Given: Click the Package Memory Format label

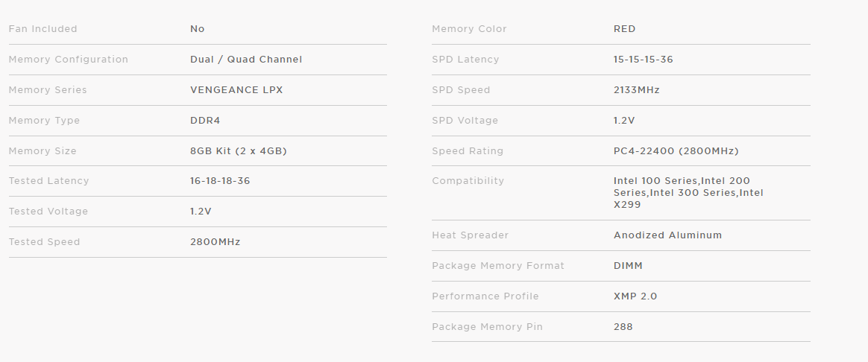Looking at the screenshot, I should point(498,266).
